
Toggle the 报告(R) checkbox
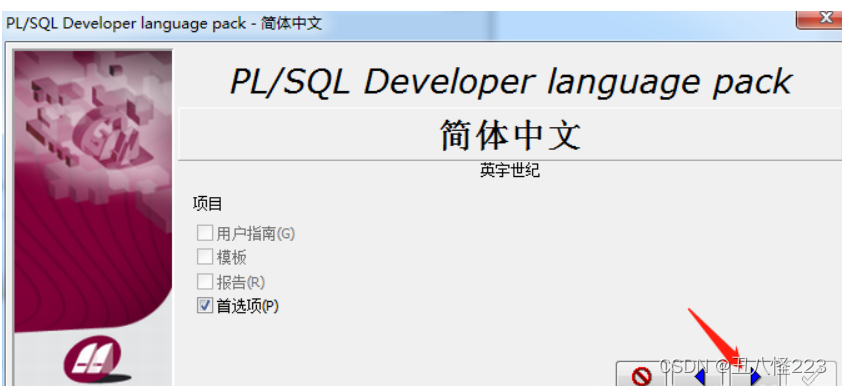tap(205, 281)
